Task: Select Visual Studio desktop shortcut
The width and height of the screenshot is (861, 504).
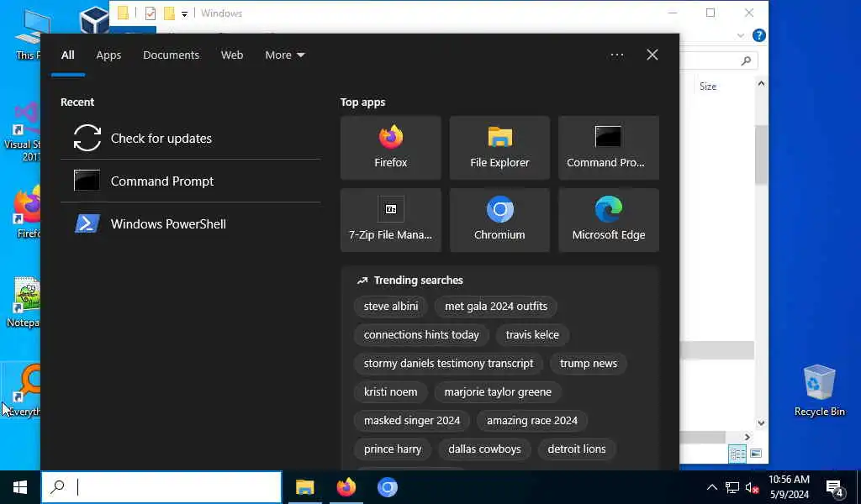Action: point(22,134)
